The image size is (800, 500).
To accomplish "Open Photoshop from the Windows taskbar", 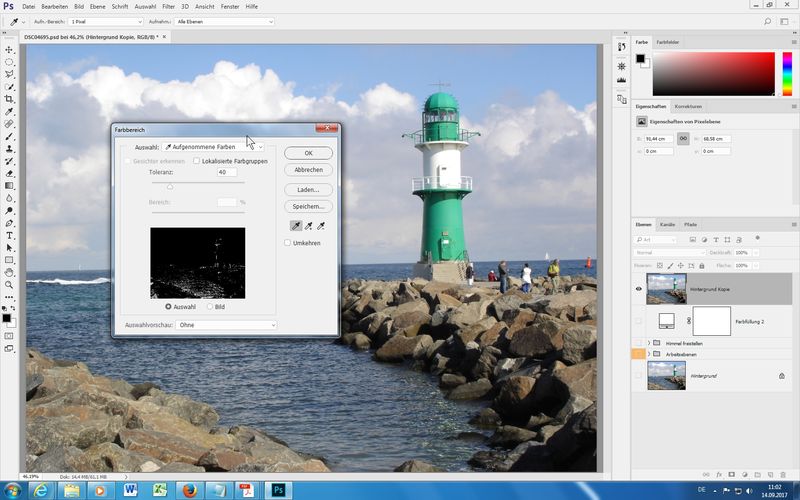I will (279, 490).
